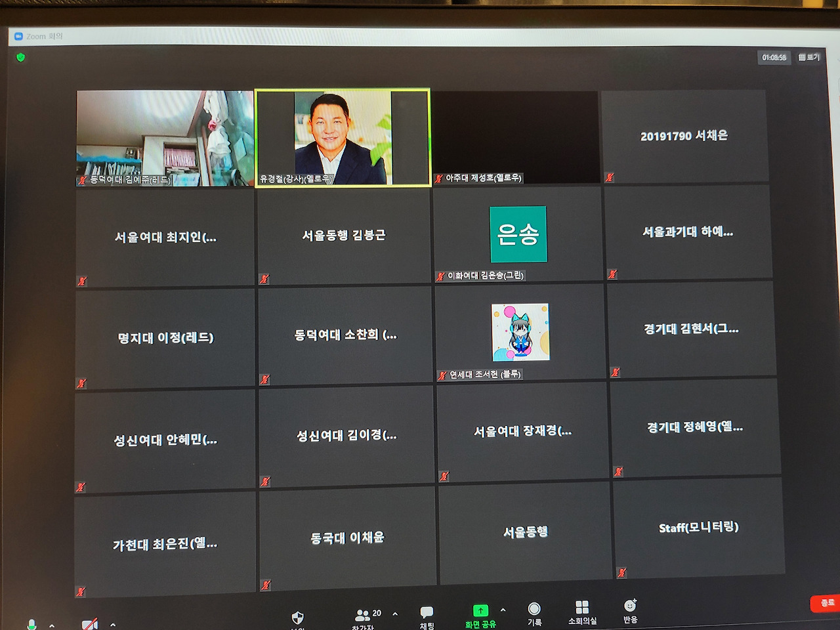Click the green encryption shield icon

pos(20,57)
